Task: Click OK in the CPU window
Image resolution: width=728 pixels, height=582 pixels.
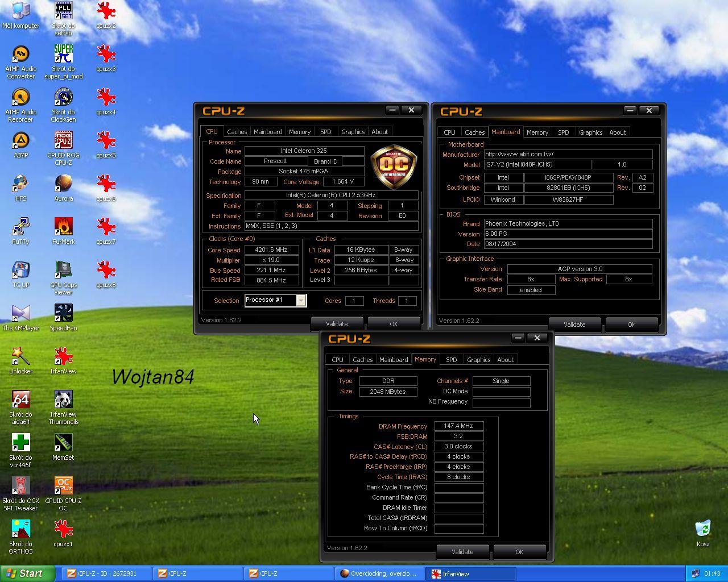Action: 394,323
